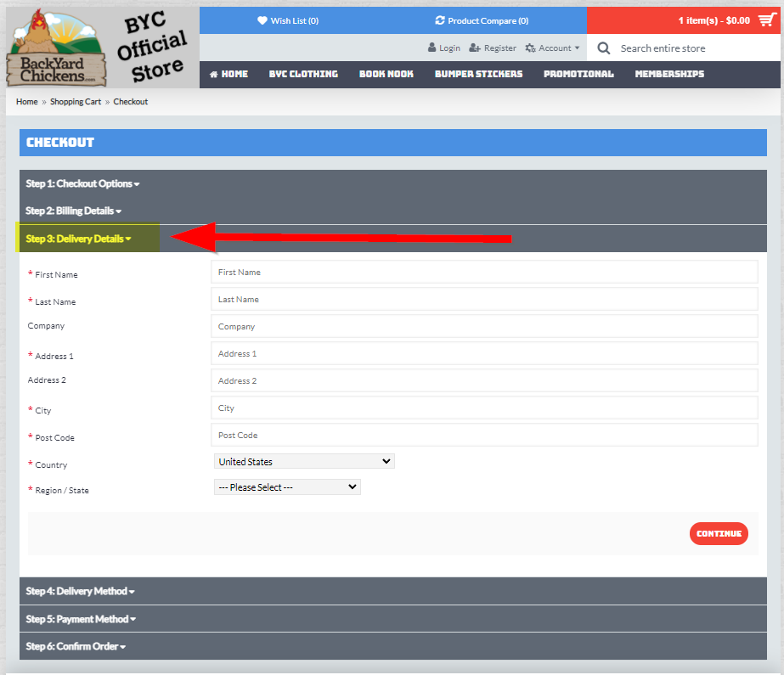Open the Account dropdown menu
The width and height of the screenshot is (784, 675).
[553, 48]
